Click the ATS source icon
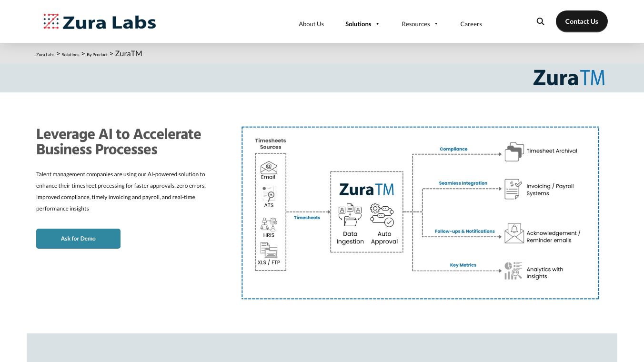Image resolution: width=644 pixels, height=362 pixels. pyautogui.click(x=269, y=194)
